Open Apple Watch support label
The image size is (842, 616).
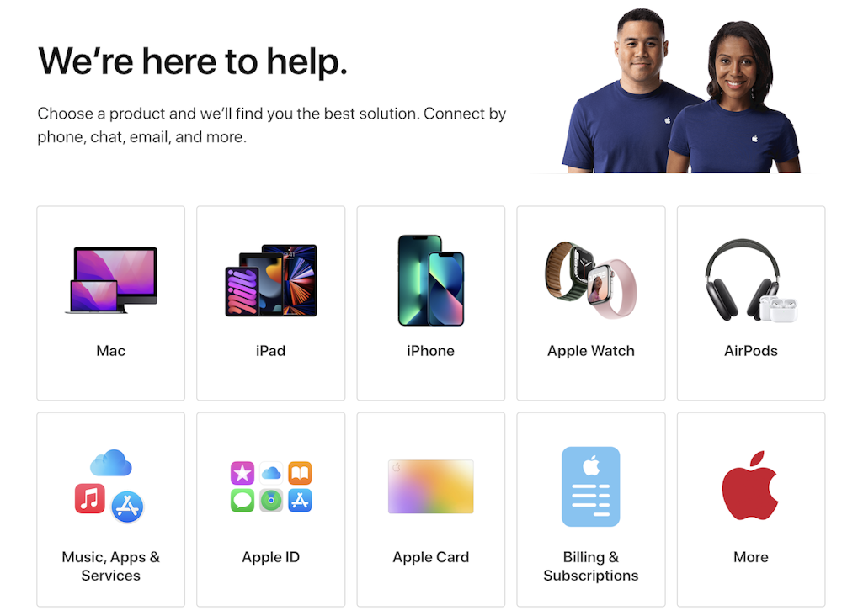(591, 351)
